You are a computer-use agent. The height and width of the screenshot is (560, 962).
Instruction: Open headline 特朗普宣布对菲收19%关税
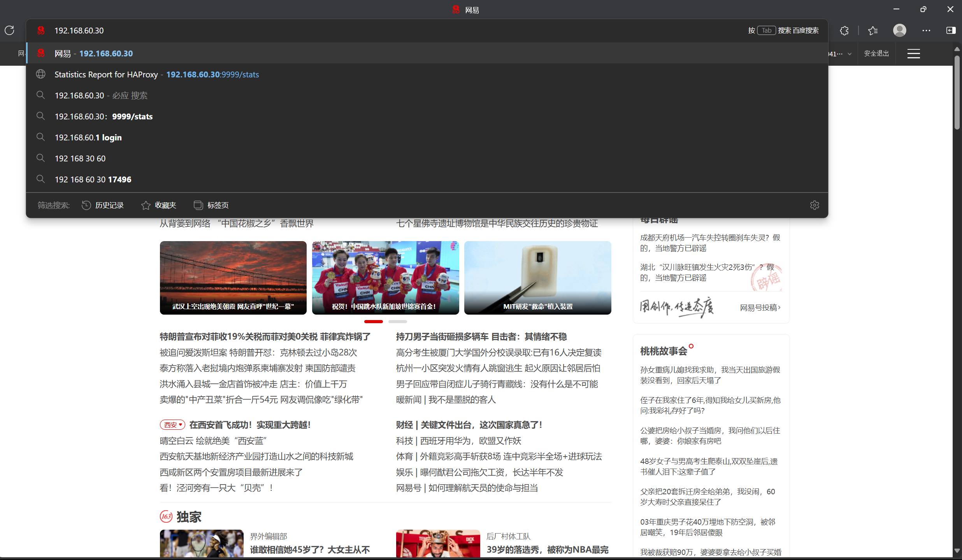tap(265, 336)
